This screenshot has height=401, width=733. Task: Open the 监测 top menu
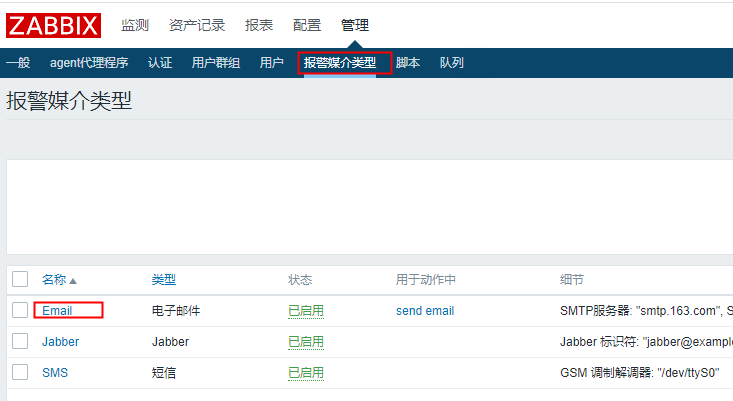click(x=135, y=25)
